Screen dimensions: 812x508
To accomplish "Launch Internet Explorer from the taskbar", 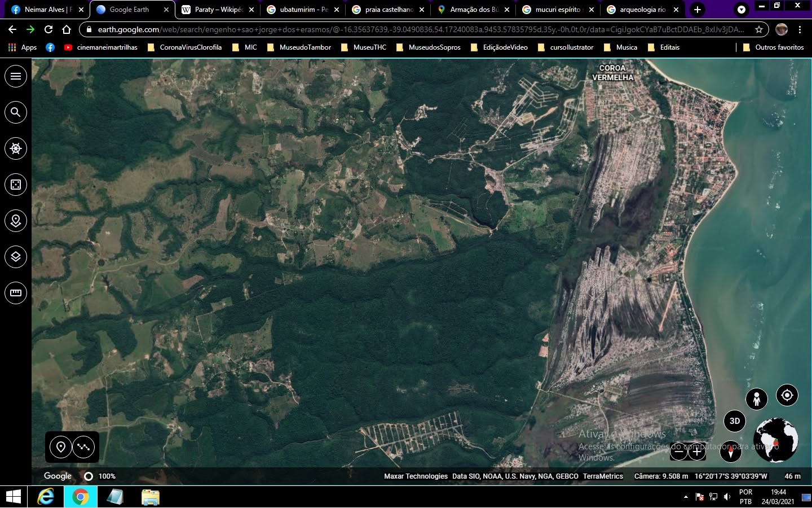I will tap(46, 497).
